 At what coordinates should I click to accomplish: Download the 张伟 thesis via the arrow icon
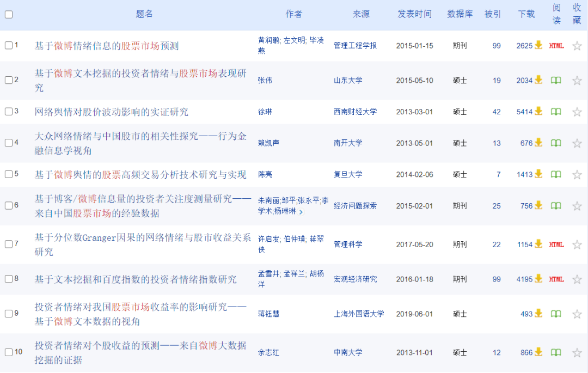click(x=538, y=80)
